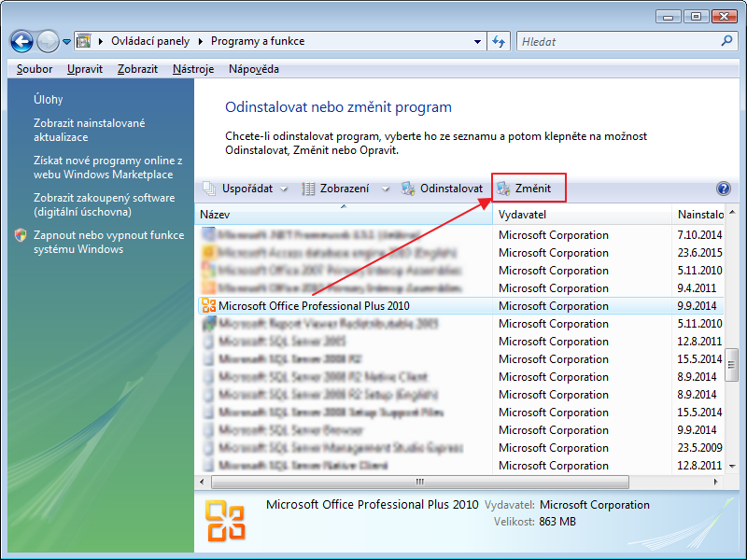The image size is (747, 560).
Task: Sort the list by the Název column
Action: coord(344,215)
